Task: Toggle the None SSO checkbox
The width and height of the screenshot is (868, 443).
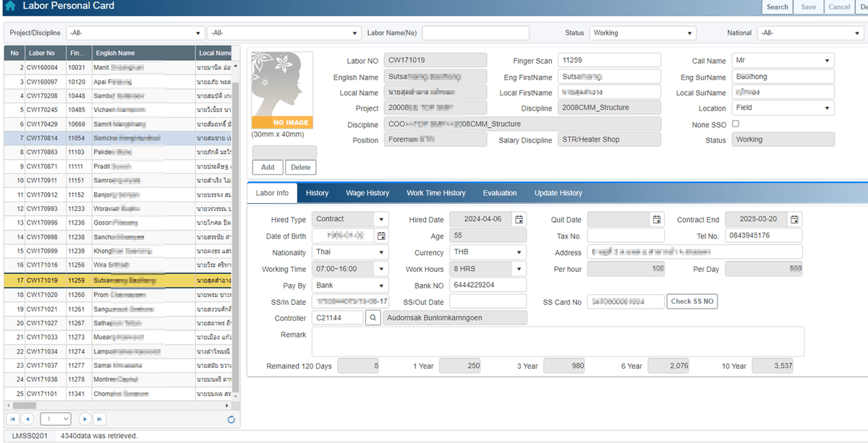Action: (736, 124)
